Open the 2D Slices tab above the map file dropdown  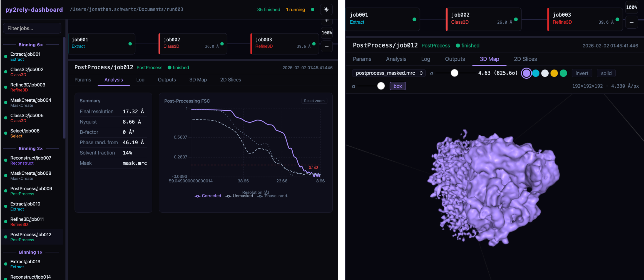coord(525,59)
